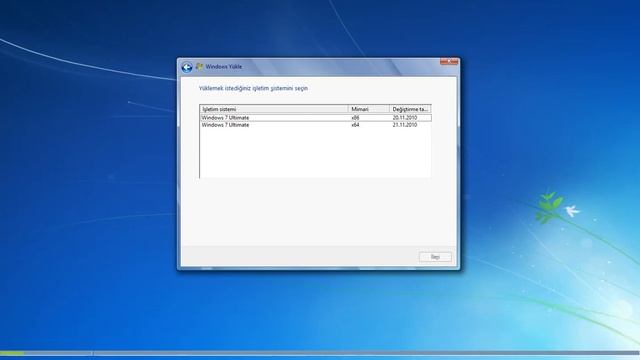Click the x86 architecture cell

pos(356,118)
